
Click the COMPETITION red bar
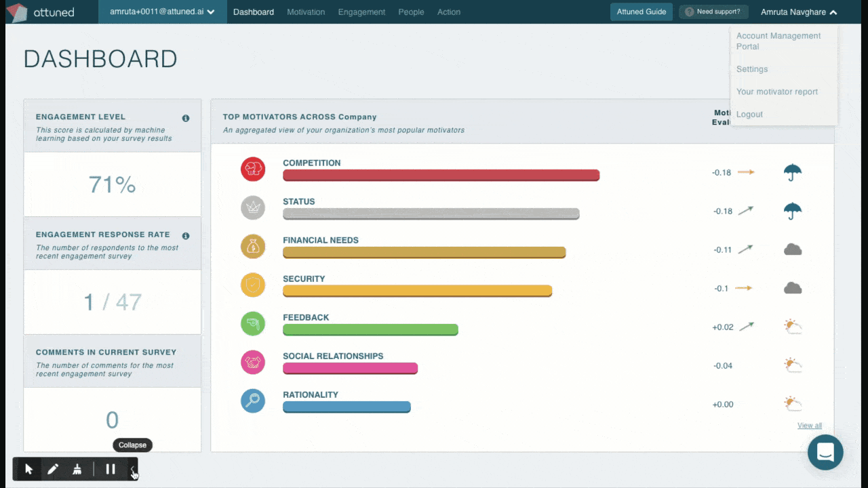coord(441,176)
